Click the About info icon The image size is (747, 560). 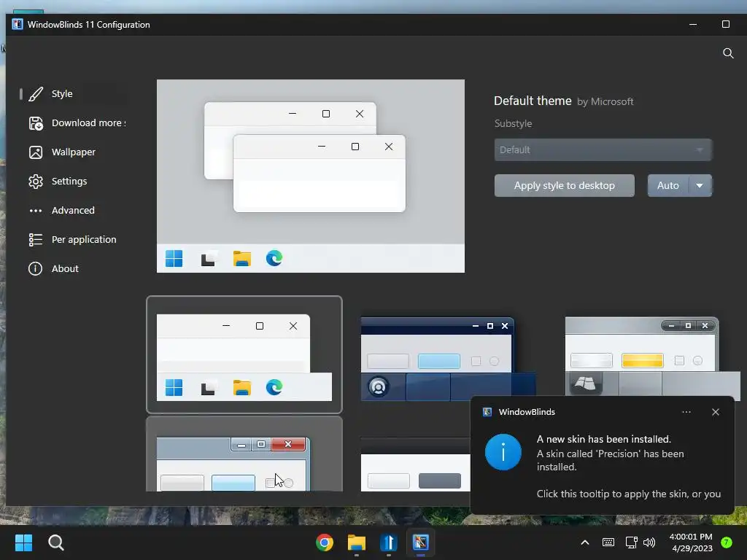(35, 268)
